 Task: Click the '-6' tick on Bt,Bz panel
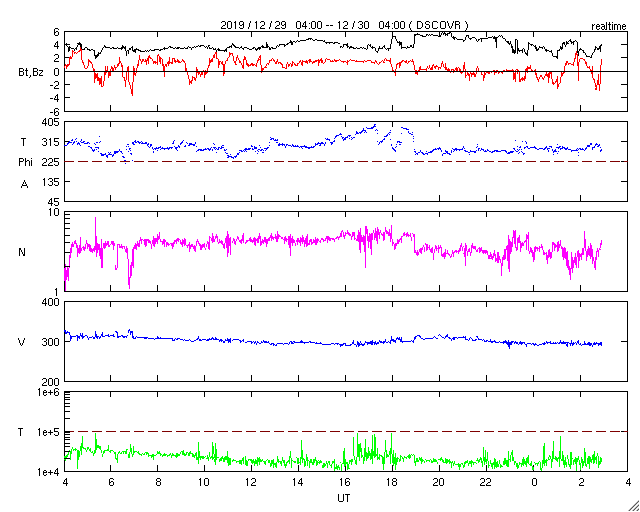point(55,111)
